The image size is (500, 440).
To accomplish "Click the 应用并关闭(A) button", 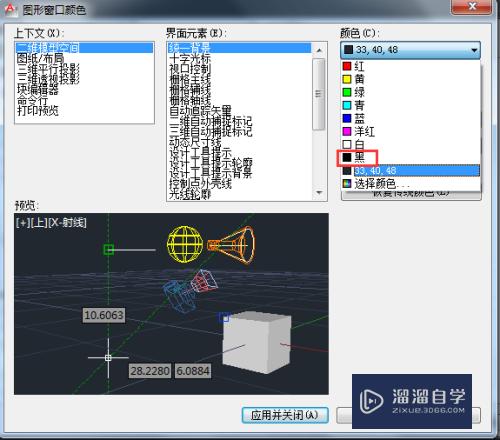I will point(285,415).
